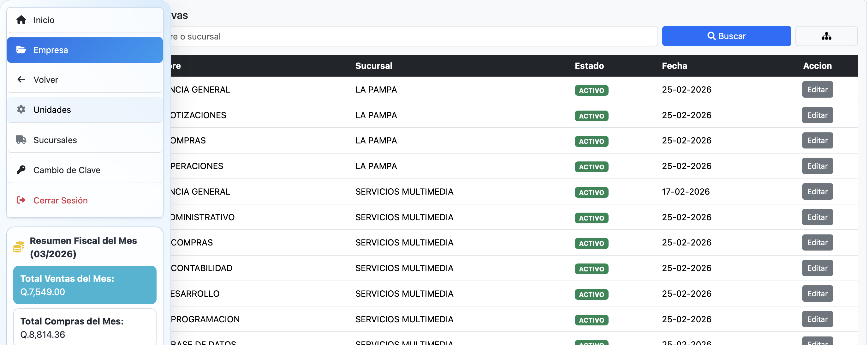This screenshot has width=868, height=345.
Task: Click the folder icon next to Empresa
Action: point(21,50)
